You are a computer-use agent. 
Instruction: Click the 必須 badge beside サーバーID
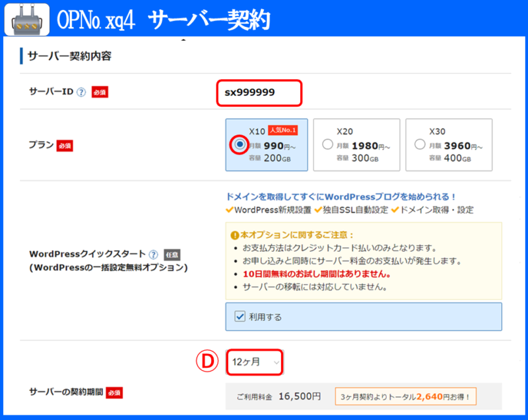[x=100, y=92]
